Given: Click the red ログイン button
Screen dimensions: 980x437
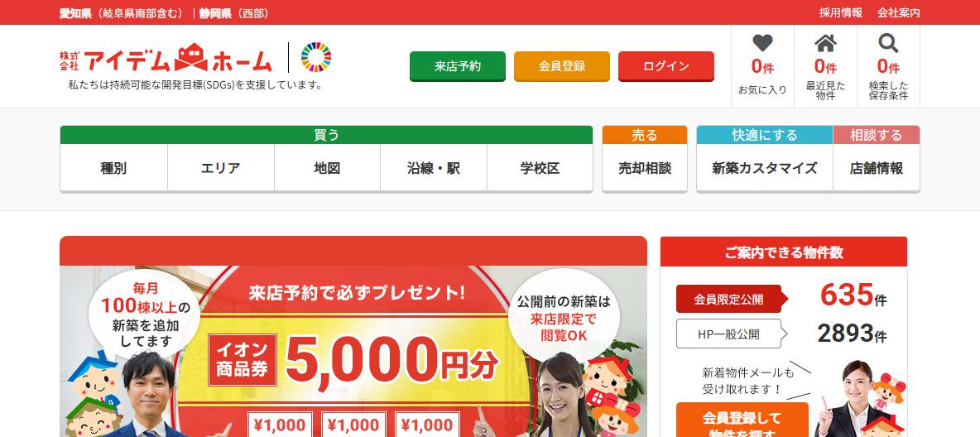Looking at the screenshot, I should click(666, 66).
